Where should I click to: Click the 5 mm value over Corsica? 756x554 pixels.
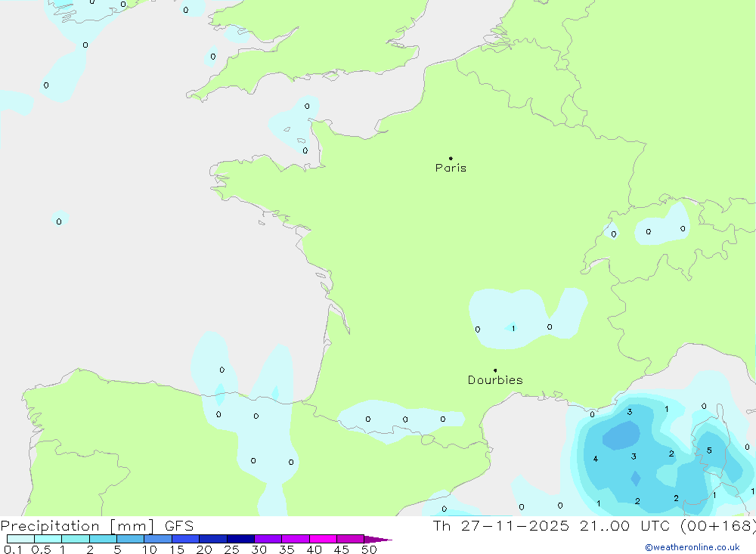click(x=709, y=450)
